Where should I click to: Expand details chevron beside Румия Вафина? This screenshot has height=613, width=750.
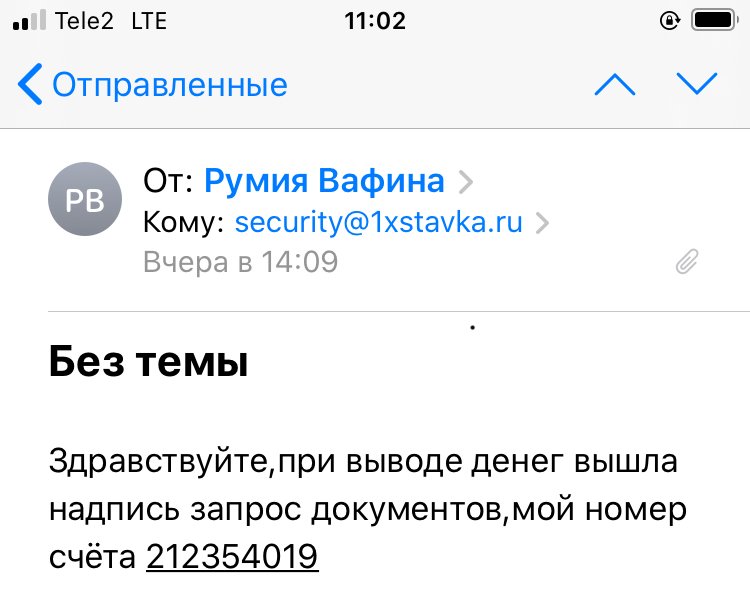pyautogui.click(x=465, y=182)
